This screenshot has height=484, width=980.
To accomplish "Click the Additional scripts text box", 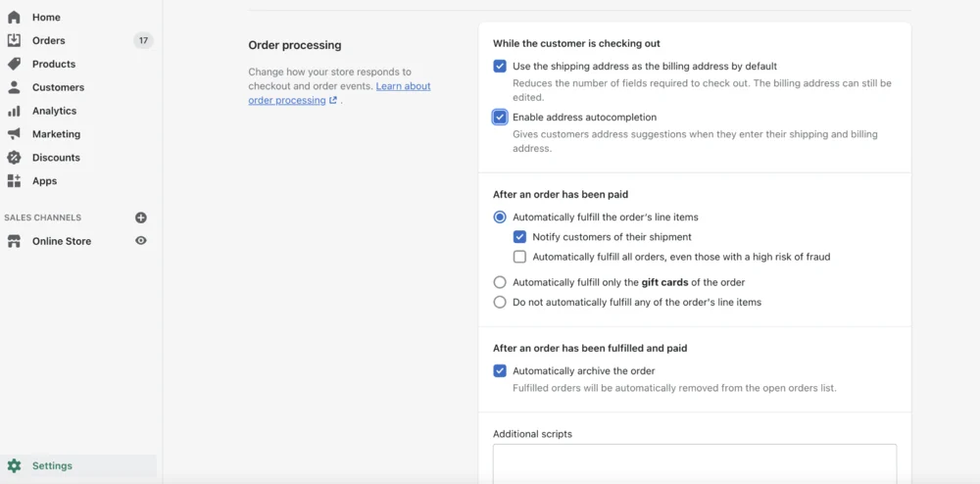I will (694, 462).
